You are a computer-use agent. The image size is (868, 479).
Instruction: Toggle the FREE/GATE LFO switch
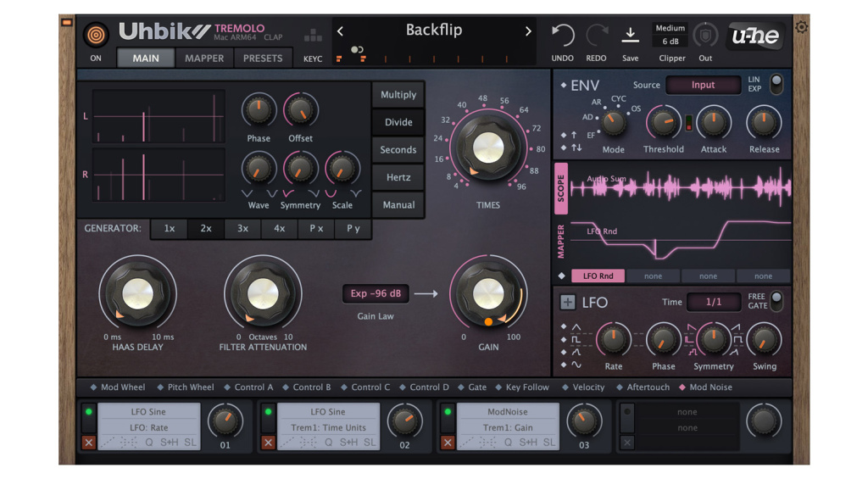pos(775,302)
